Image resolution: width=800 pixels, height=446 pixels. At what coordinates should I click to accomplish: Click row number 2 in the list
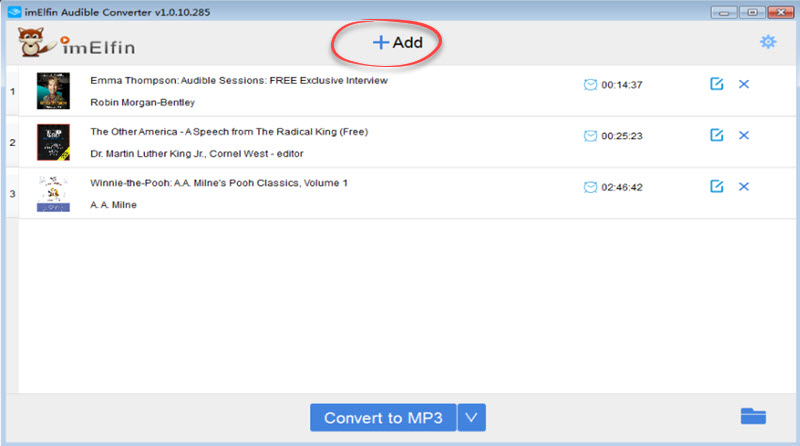pyautogui.click(x=12, y=142)
